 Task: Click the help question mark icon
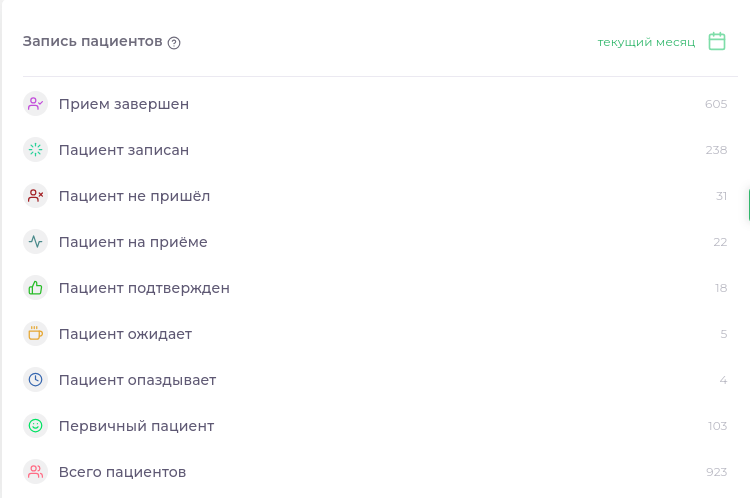tap(174, 42)
